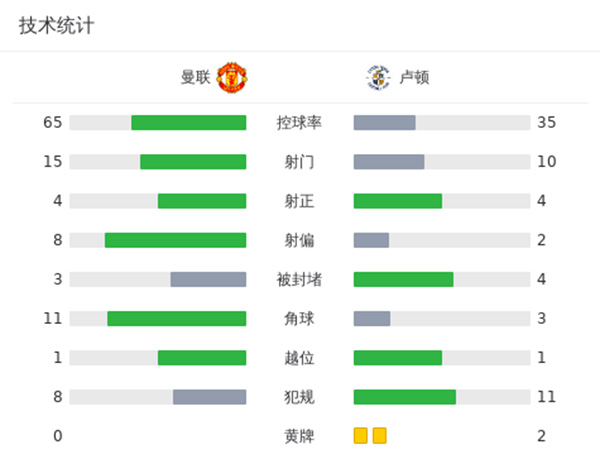Screen dimensions: 600x459
Task: Click Manchester United's 射偏 green bar
Action: click(x=175, y=240)
